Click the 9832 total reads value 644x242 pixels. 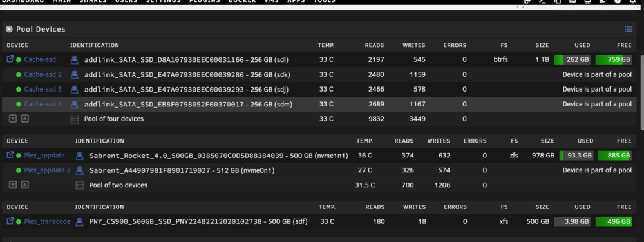pos(375,119)
